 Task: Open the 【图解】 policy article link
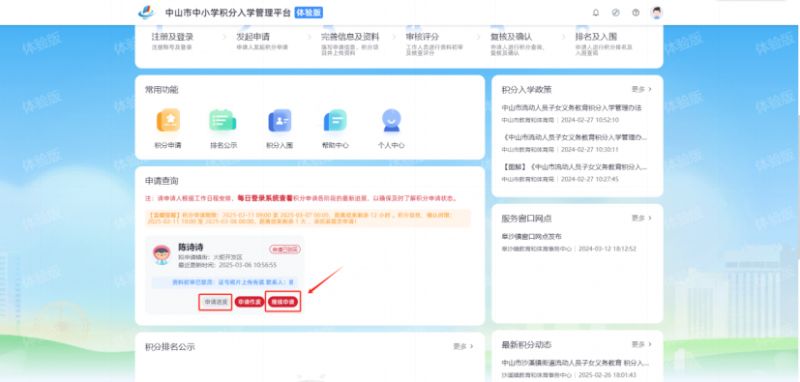coord(574,167)
